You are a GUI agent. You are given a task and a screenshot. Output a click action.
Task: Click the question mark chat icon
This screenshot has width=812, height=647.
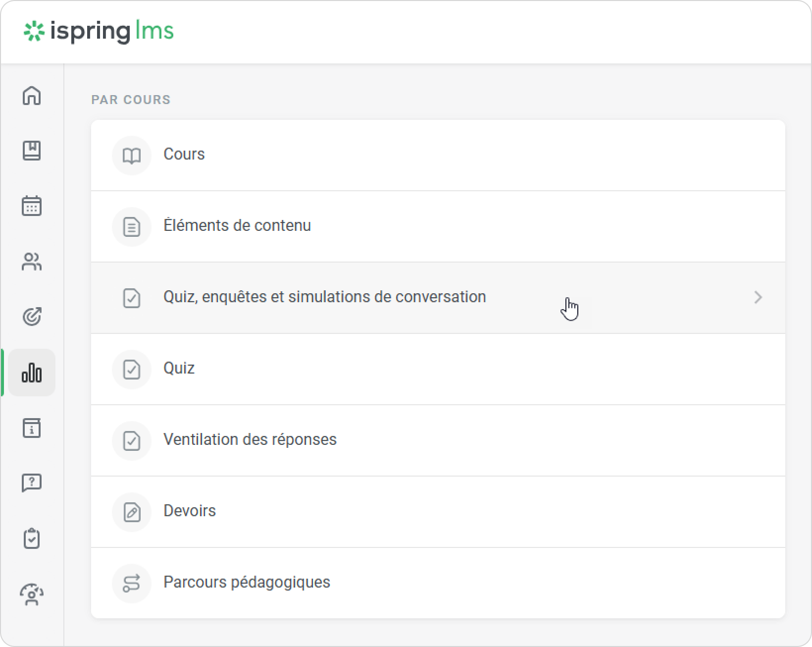[32, 483]
